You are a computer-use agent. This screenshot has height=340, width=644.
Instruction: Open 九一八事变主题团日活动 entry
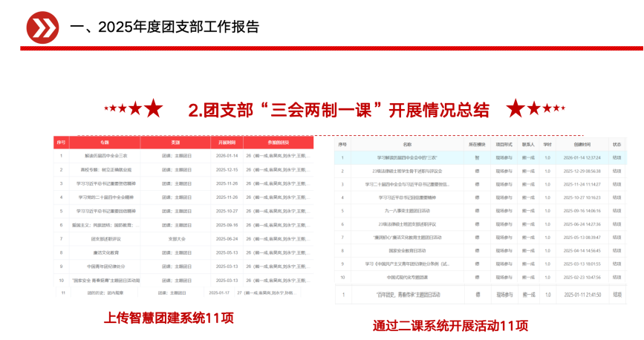tap(406, 211)
